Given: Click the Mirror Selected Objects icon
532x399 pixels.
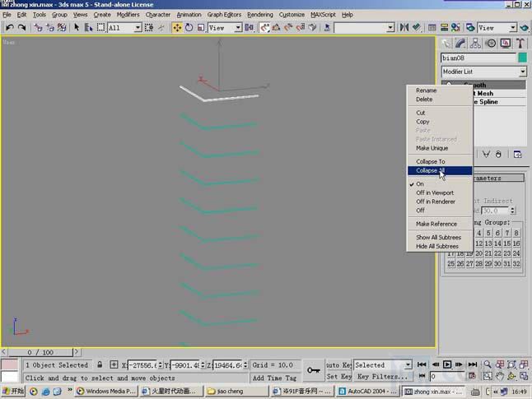Looking at the screenshot, I should (x=404, y=27).
